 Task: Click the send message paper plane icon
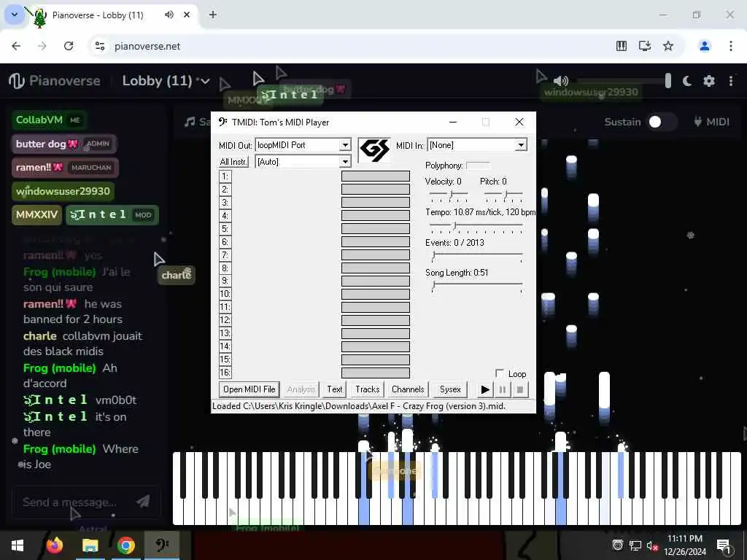coord(143,501)
